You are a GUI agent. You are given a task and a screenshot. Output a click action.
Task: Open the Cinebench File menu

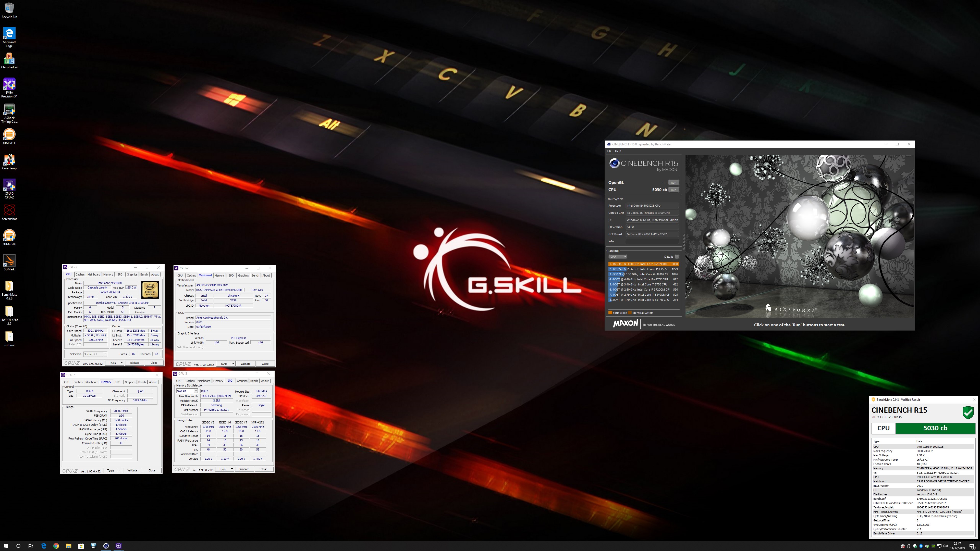609,151
